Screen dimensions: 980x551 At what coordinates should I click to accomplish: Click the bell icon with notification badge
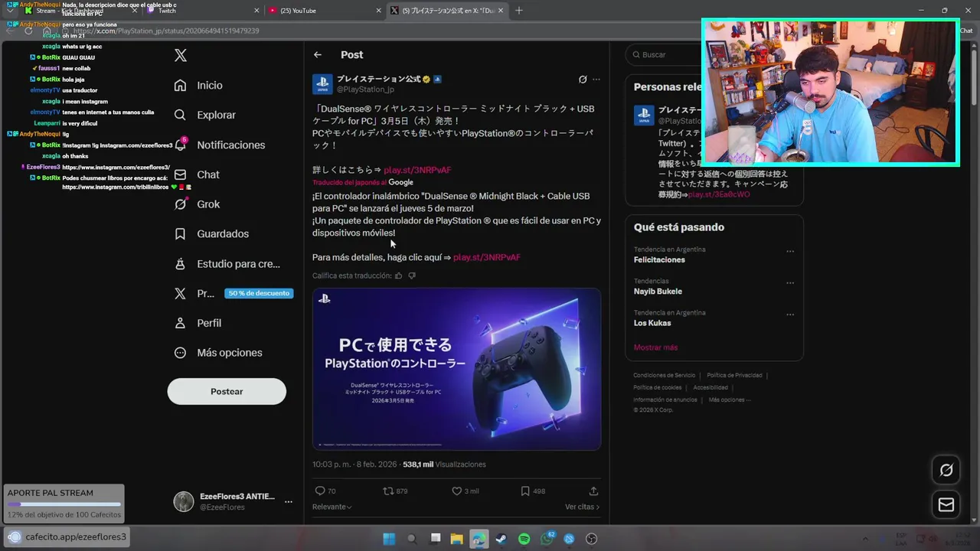181,145
